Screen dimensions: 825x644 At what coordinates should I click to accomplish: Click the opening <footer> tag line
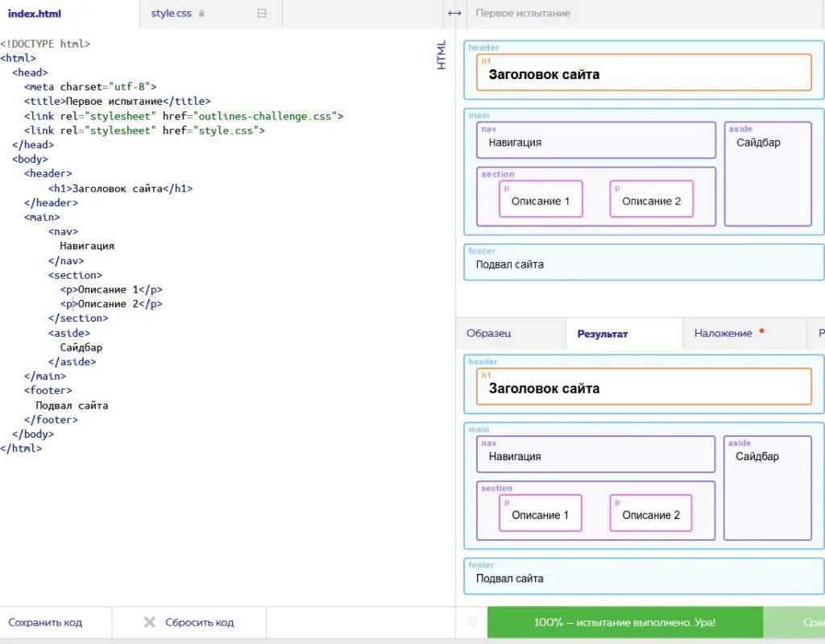pyautogui.click(x=48, y=390)
